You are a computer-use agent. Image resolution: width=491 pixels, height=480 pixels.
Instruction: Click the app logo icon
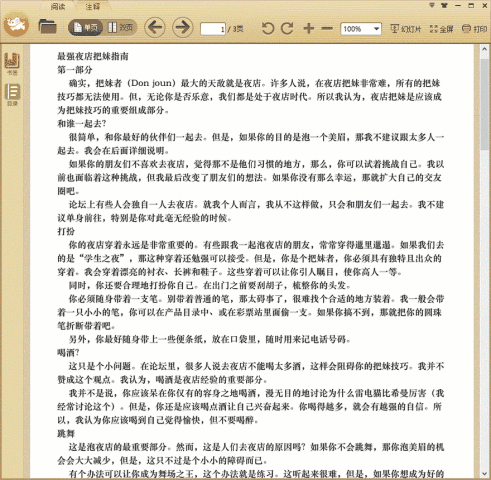(16, 24)
